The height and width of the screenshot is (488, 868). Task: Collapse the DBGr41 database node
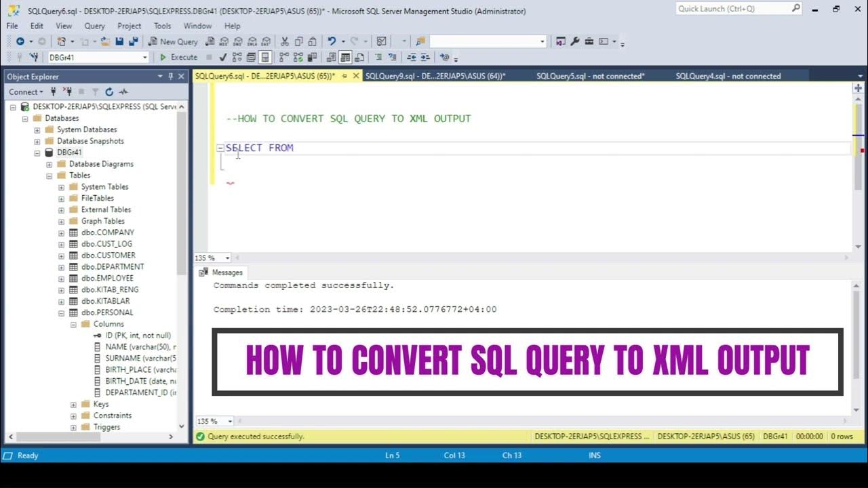coord(37,152)
